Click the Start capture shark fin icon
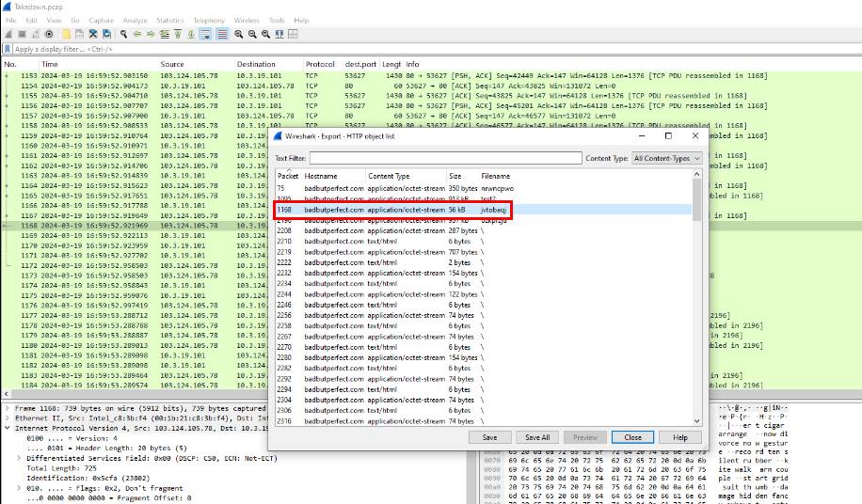862x504 pixels. click(8, 34)
